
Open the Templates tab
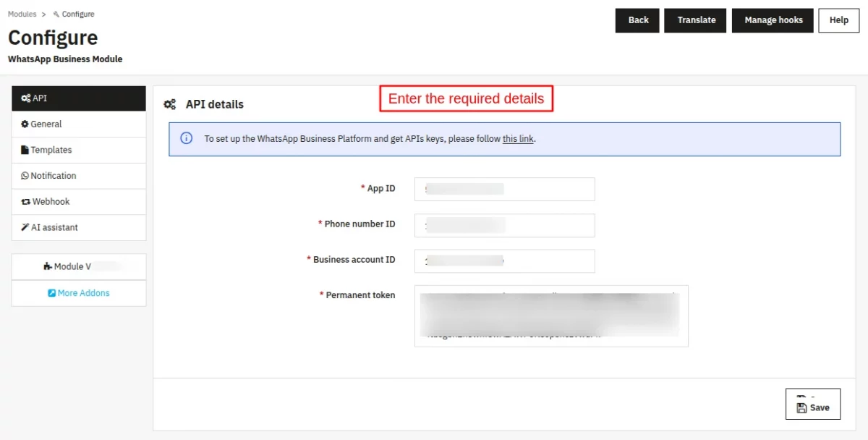79,150
